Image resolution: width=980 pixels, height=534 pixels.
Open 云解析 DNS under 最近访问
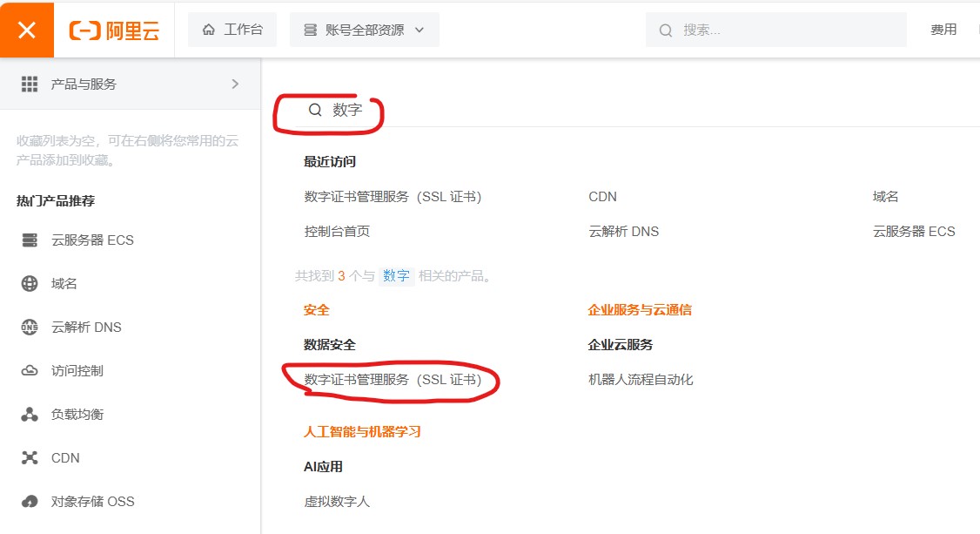(x=624, y=232)
